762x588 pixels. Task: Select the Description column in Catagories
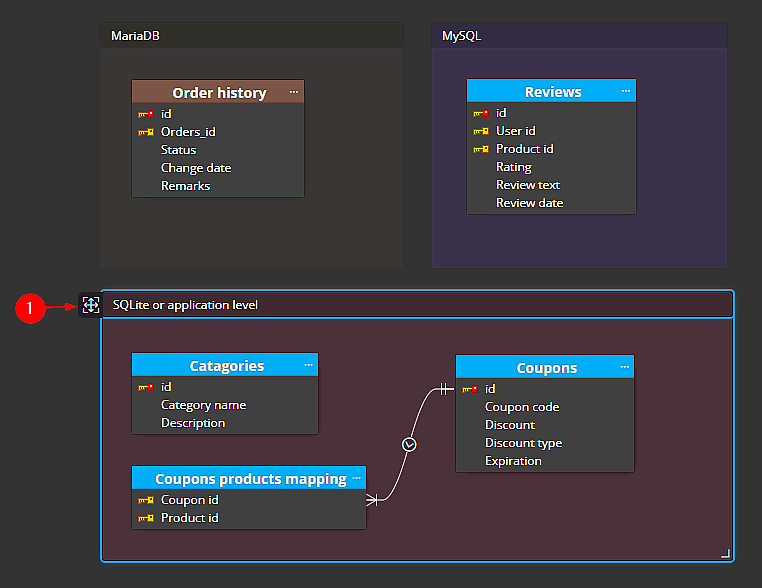pyautogui.click(x=225, y=423)
